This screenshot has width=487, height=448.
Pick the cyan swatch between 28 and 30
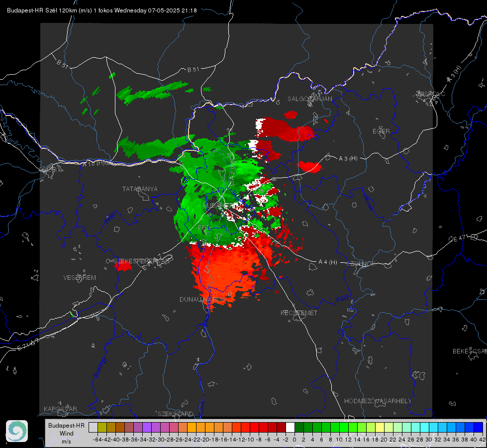click(x=425, y=427)
